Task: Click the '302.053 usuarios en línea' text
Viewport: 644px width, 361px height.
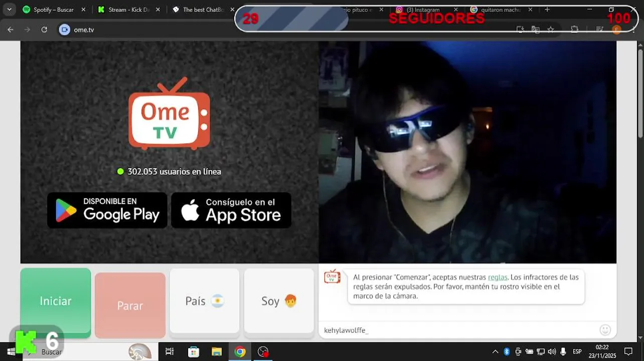Action: 174,171
